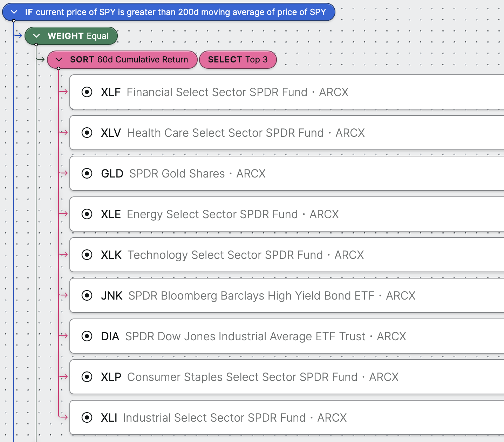Click the XLF asset circle icon
The height and width of the screenshot is (442, 504).
[87, 92]
